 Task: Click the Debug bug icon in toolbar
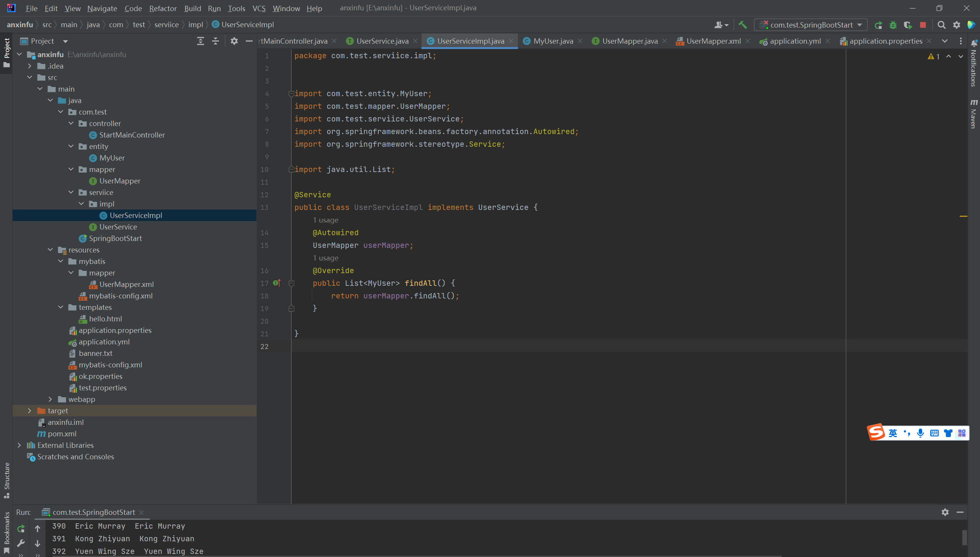click(x=893, y=25)
